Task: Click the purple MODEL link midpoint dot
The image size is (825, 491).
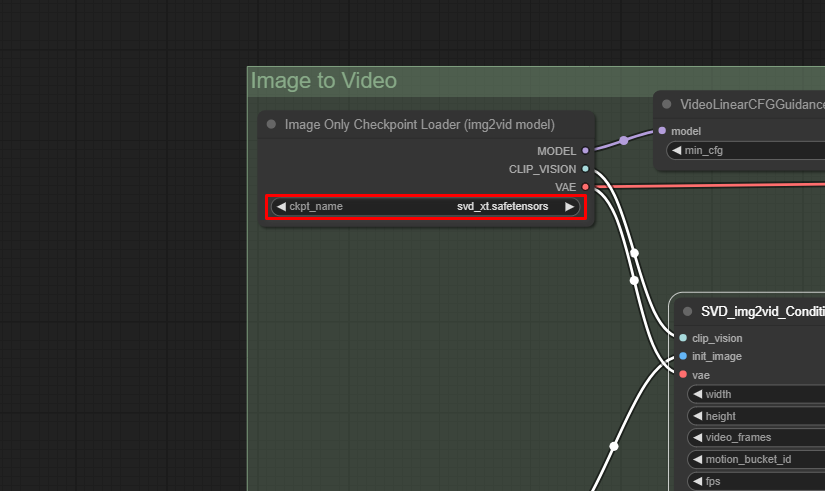Action: point(623,141)
